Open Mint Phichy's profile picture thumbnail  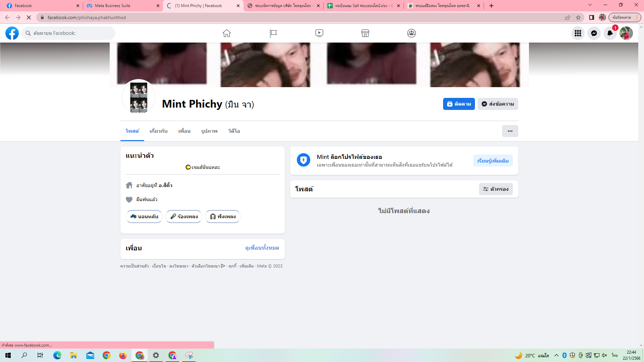tap(139, 97)
